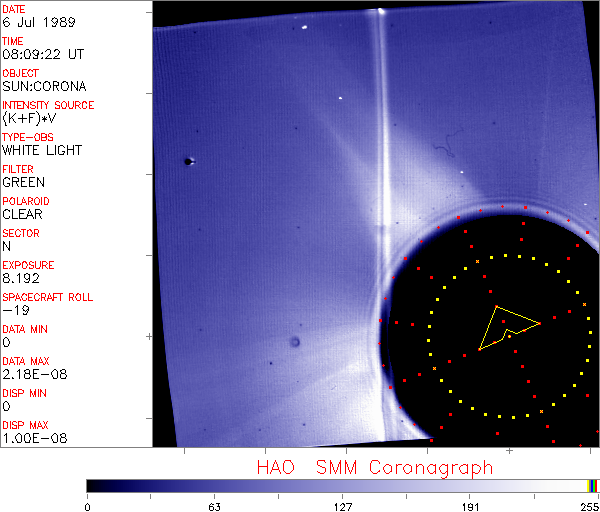Click the 'CLEAR' polaroid value
Screen dimensions: 600x512
22,214
